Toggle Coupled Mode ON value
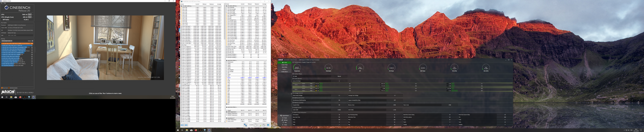This screenshot has width=644, height=132. 339,105
